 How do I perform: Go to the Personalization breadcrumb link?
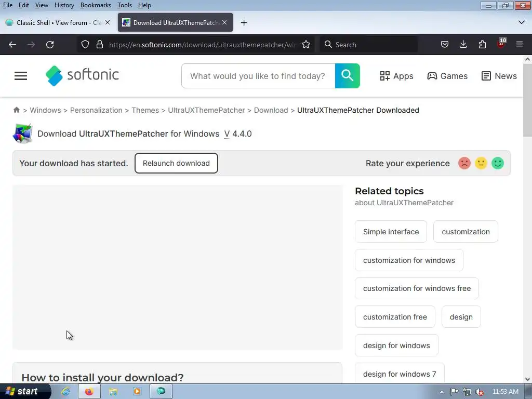96,110
